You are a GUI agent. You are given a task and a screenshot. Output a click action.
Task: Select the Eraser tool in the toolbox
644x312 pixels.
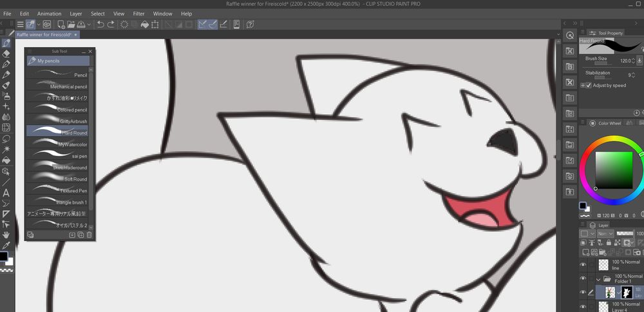pyautogui.click(x=6, y=54)
